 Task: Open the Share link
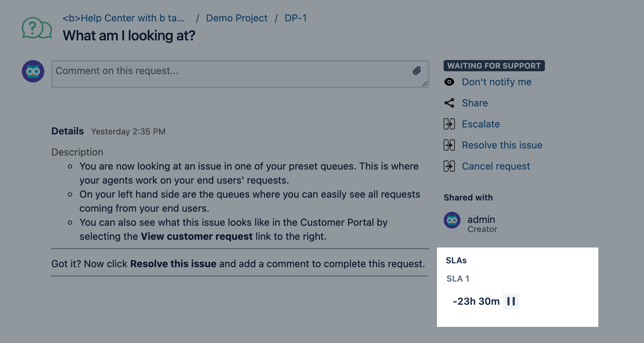point(475,103)
